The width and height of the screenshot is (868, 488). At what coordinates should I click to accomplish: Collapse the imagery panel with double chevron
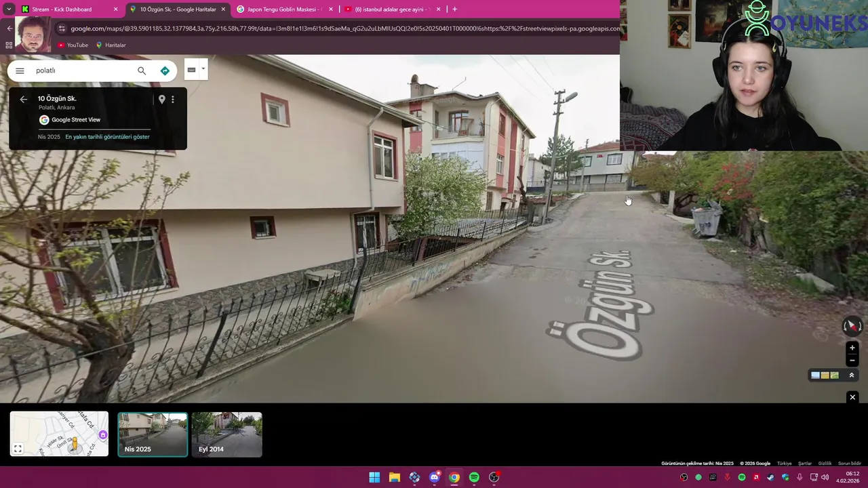(x=852, y=375)
